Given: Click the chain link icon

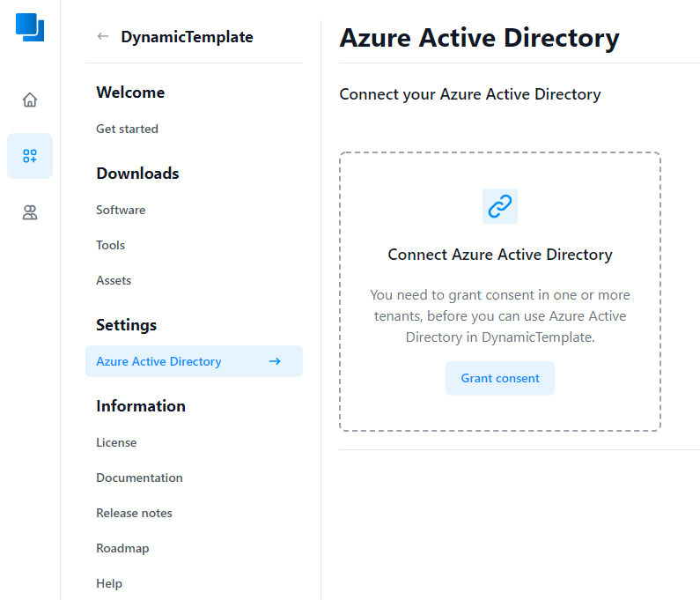Looking at the screenshot, I should click(500, 206).
